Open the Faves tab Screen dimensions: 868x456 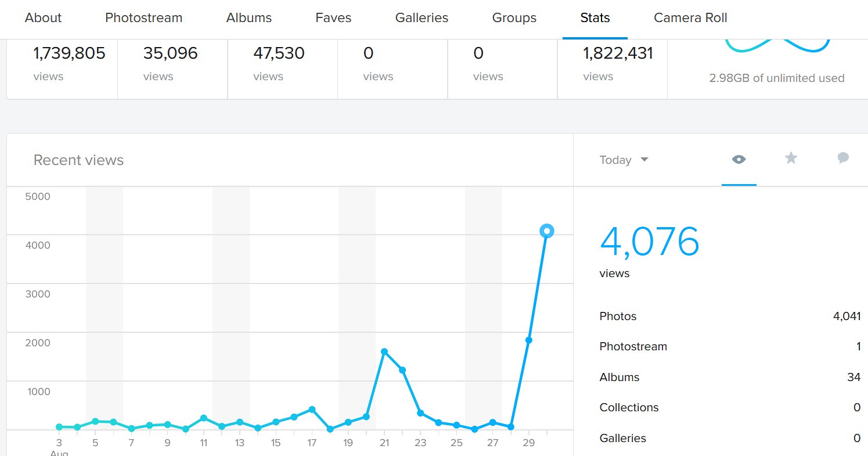pos(333,18)
